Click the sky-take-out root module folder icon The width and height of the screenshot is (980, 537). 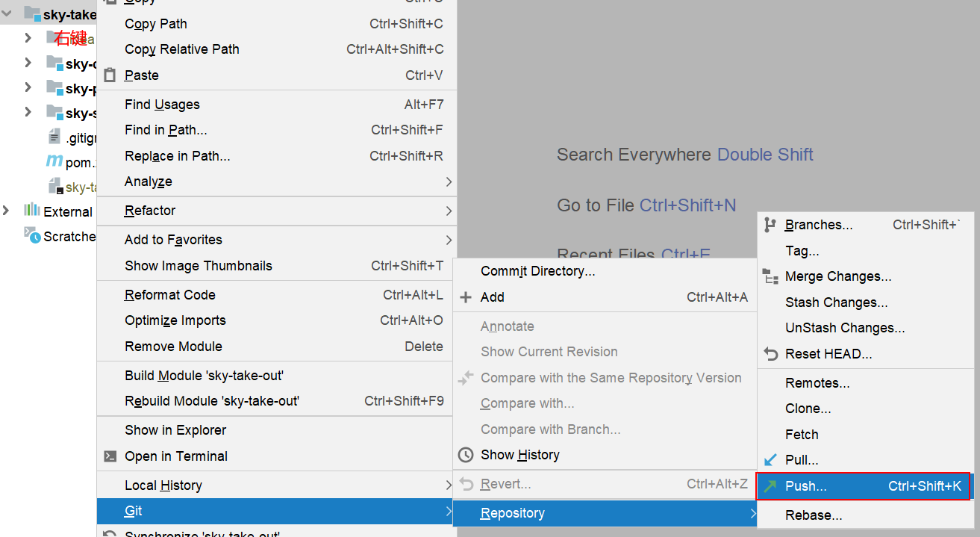click(32, 13)
